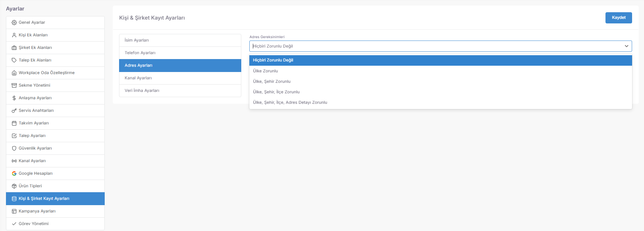Click the Adres Gereksinimleri label
The image size is (644, 231).
pyautogui.click(x=267, y=37)
